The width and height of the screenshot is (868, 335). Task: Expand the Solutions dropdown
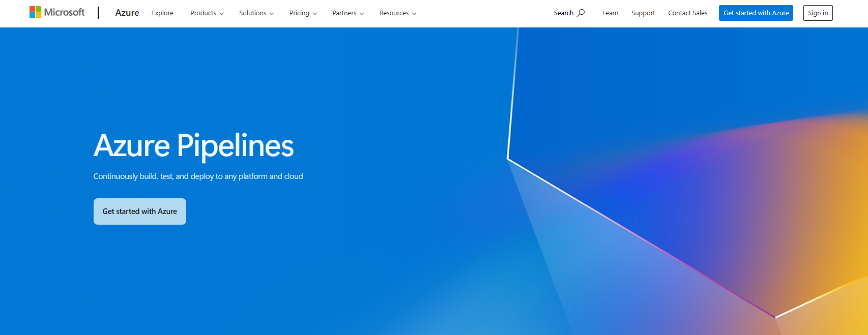point(256,13)
